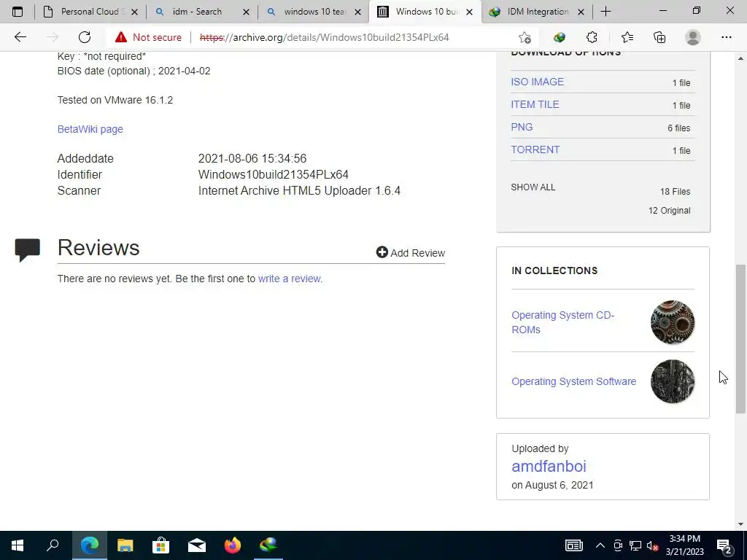Click the Operating System Software thumbnail

(672, 381)
